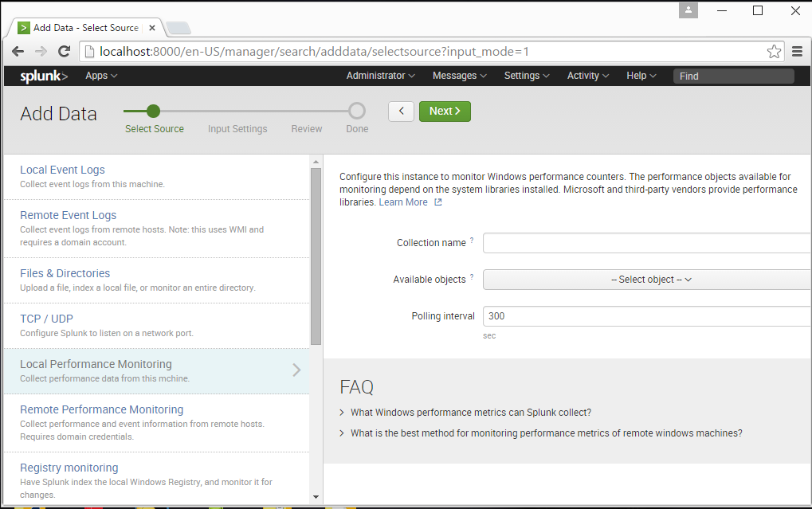
Task: Open the Apps dropdown menu
Action: [101, 76]
